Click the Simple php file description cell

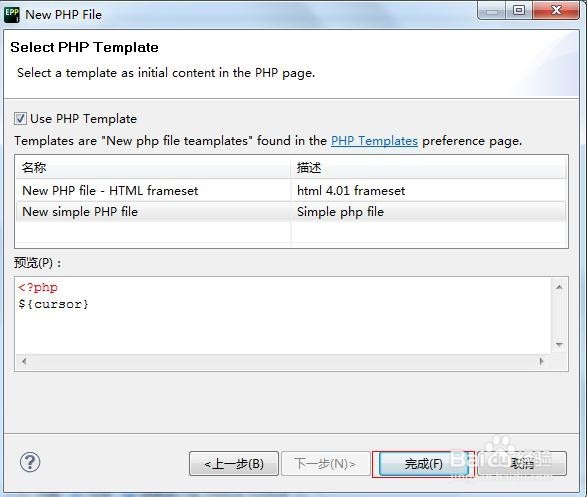click(340, 212)
